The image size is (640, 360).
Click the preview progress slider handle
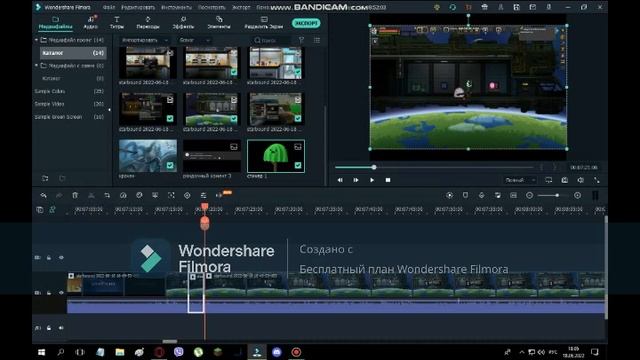[x=374, y=167]
